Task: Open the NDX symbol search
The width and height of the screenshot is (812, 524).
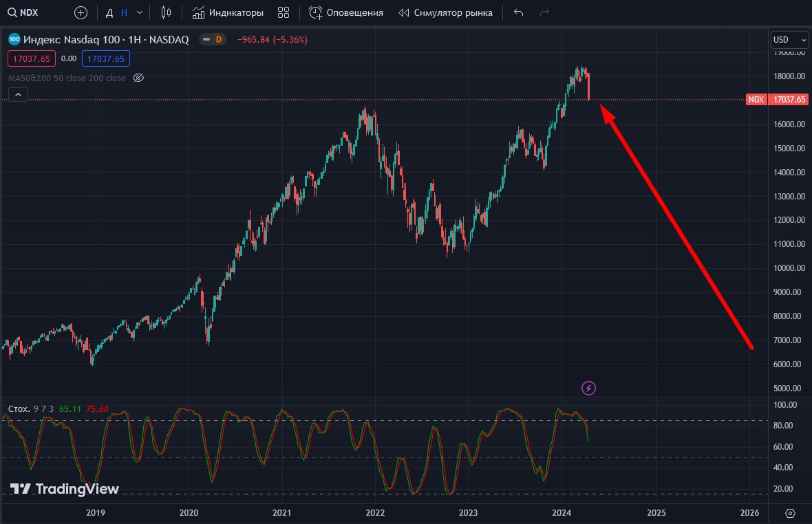Action: [23, 12]
